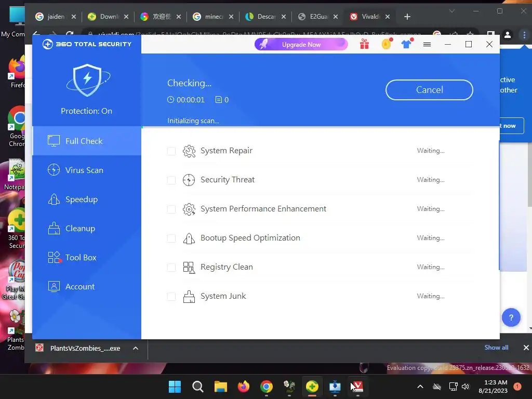Screen dimensions: 532x399
Task: Select Speedup in sidebar
Action: [x=87, y=199]
